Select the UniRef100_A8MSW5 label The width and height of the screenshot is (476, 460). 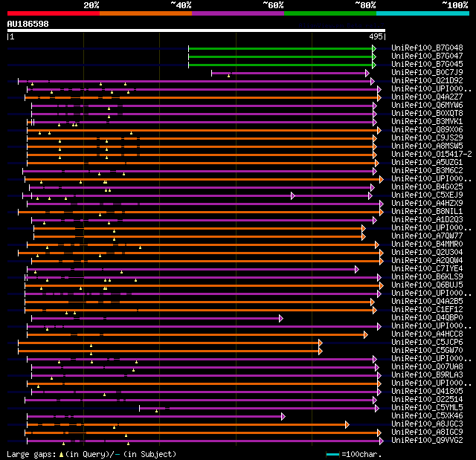pyautogui.click(x=427, y=146)
